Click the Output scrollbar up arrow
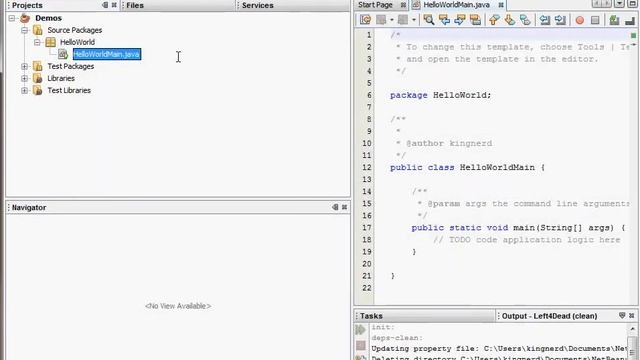Screen dimensions: 640x360 [x=633, y=329]
